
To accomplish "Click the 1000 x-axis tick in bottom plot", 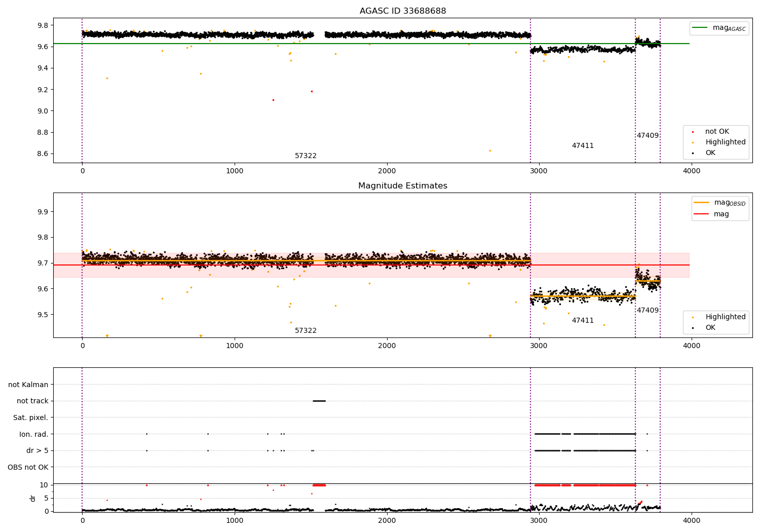I will [235, 520].
